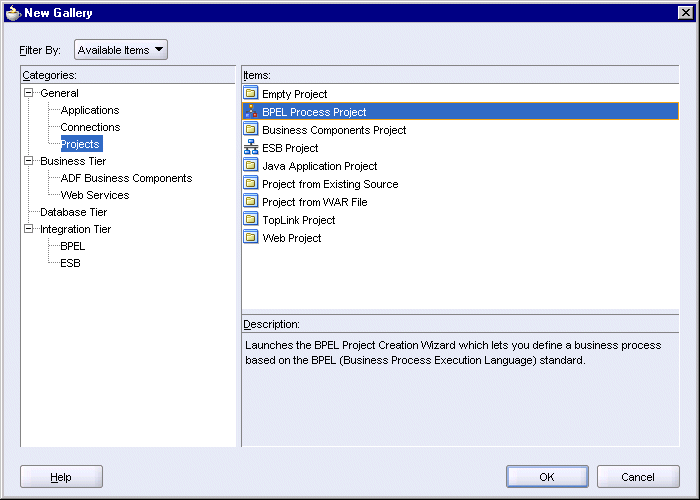Click the coffee cup icon in title bar
The width and height of the screenshot is (700, 500).
tap(13, 12)
